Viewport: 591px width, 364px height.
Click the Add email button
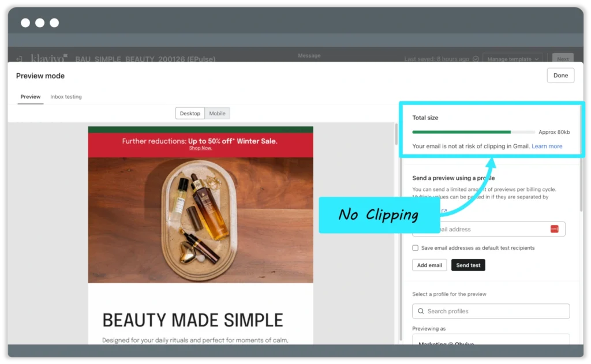429,265
